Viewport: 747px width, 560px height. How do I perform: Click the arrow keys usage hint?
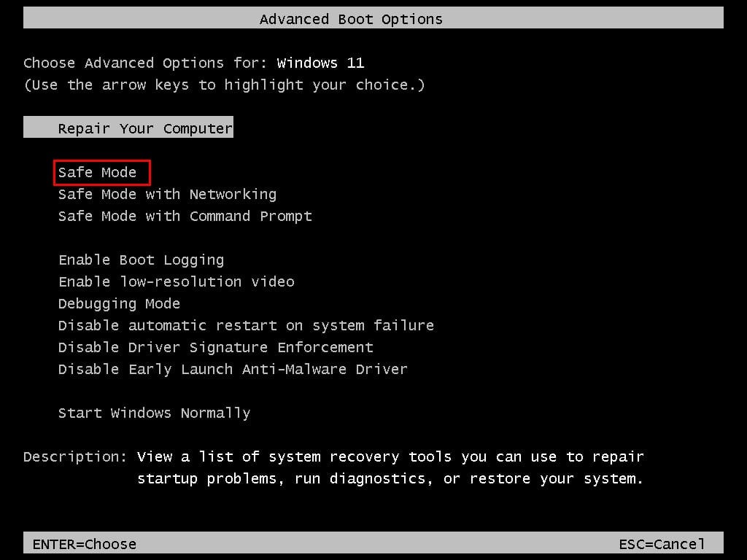point(224,85)
